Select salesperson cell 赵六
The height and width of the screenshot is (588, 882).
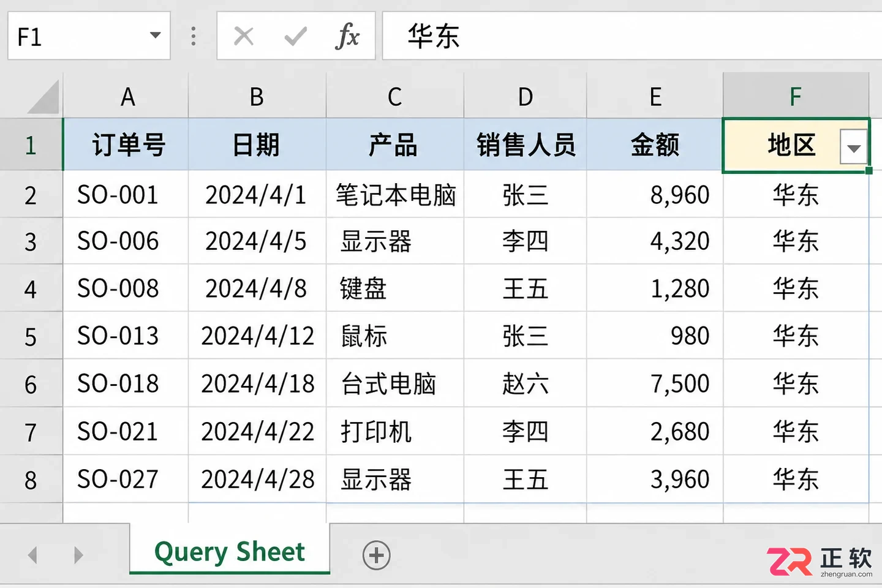point(526,384)
